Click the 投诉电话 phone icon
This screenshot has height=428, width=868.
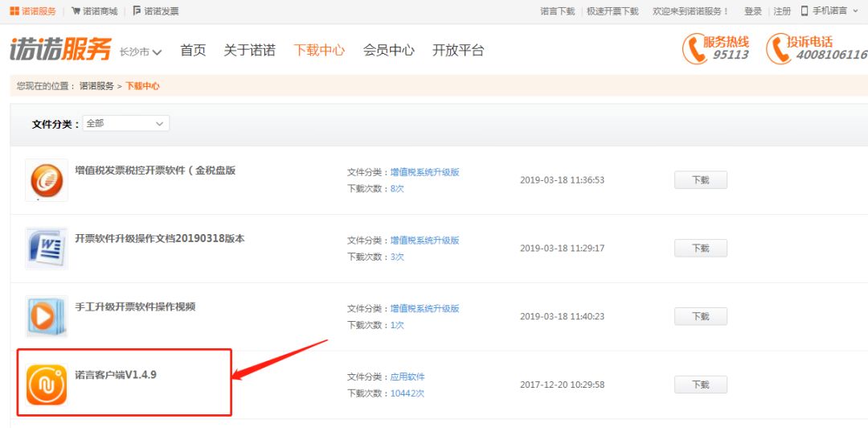point(777,49)
